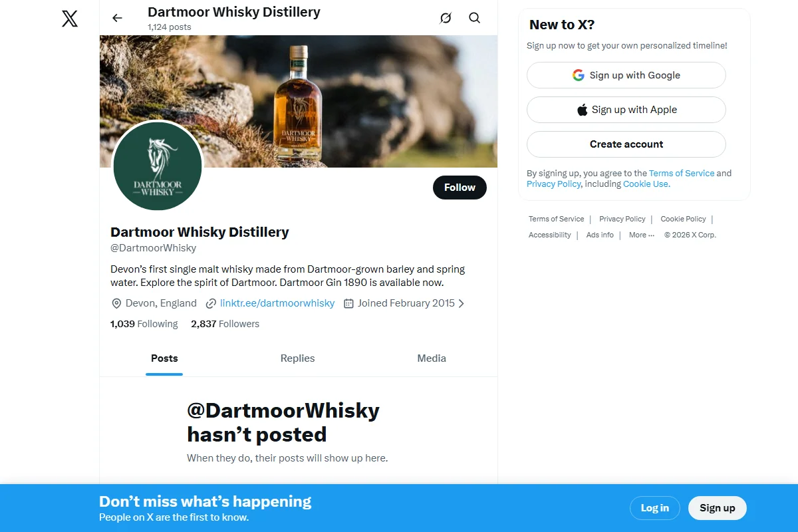Click the Log in button
This screenshot has width=798, height=532.
click(655, 508)
